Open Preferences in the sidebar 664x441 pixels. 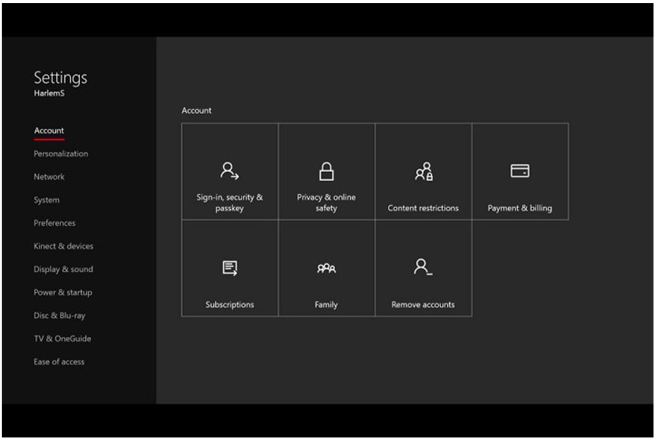(55, 223)
